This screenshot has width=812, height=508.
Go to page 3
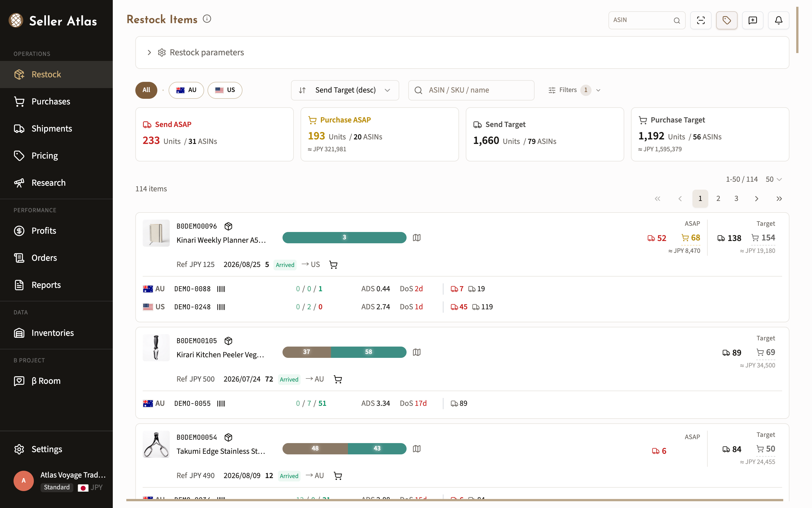(736, 199)
